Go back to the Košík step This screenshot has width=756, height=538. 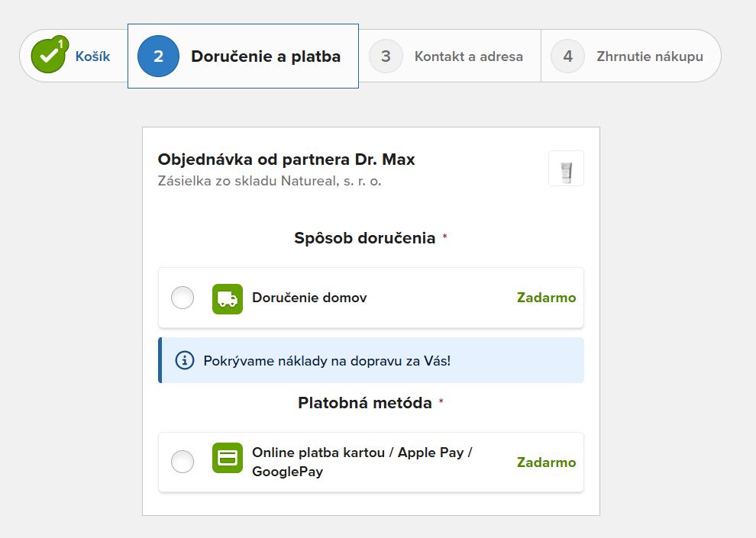(92, 56)
